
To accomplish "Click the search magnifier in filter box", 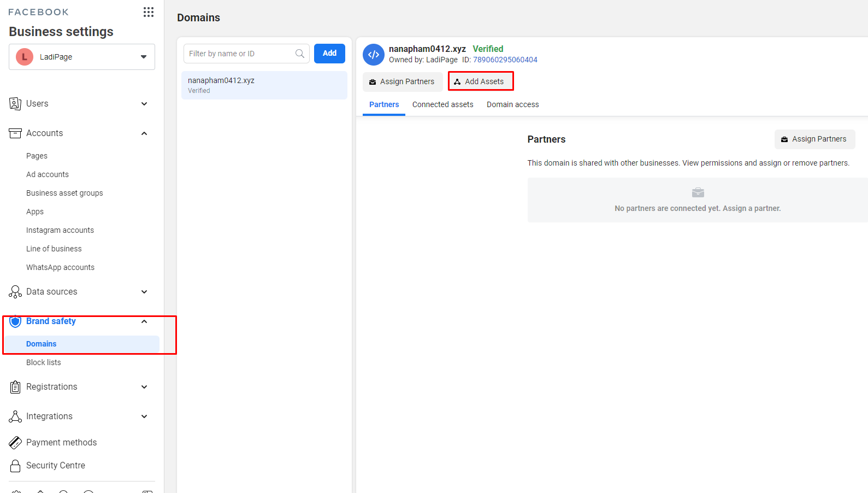I will tap(300, 54).
